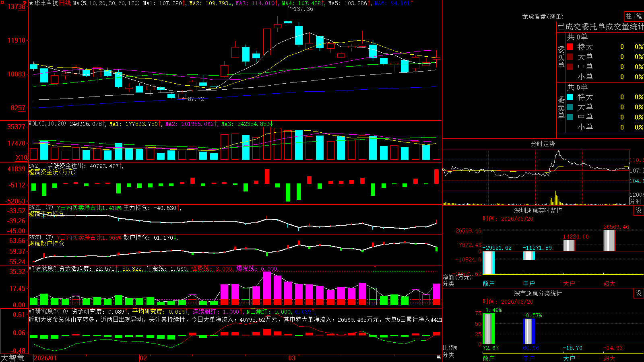644x362 pixels.
Task: Click the SVSH (7) indicator title
Action: pos(41,238)
